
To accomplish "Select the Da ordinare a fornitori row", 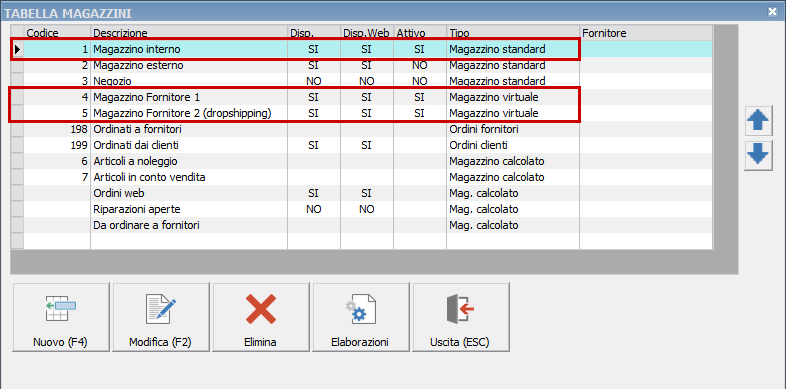I will click(x=361, y=226).
